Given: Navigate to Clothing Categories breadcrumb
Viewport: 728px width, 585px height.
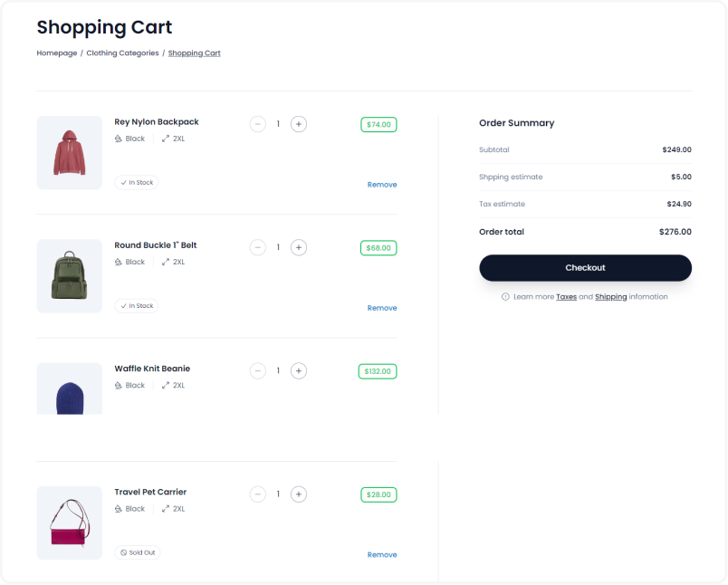Looking at the screenshot, I should click(x=122, y=53).
